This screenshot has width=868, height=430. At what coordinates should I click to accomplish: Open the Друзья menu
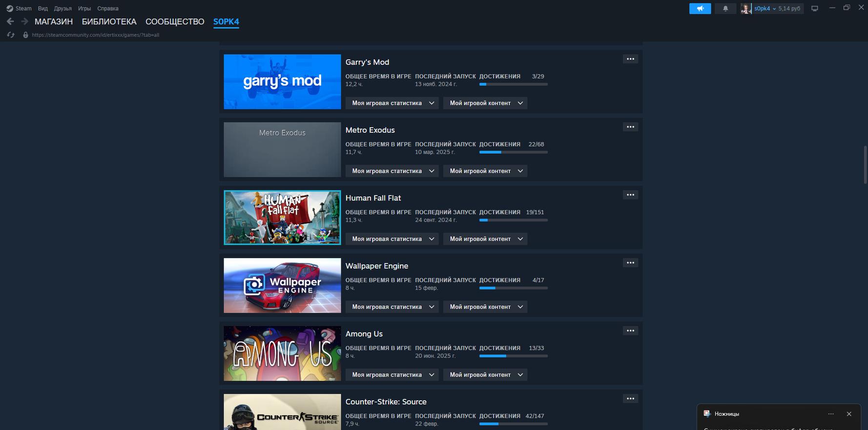click(62, 8)
